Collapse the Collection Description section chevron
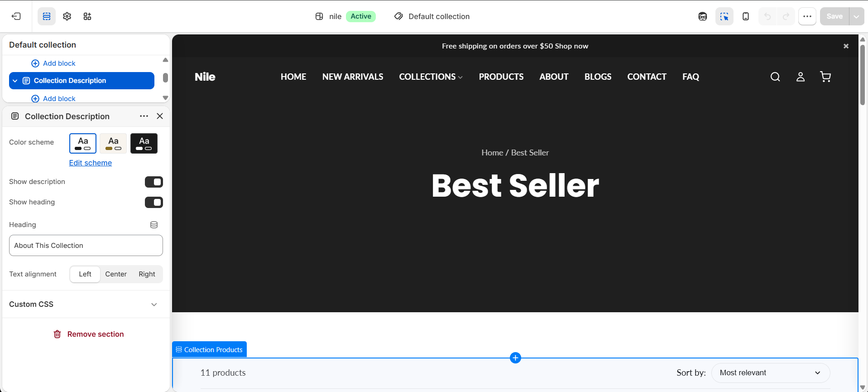The image size is (868, 392). (15, 81)
